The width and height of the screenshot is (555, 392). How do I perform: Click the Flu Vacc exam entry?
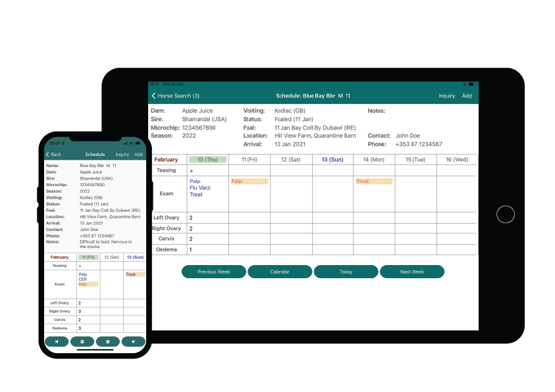200,187
